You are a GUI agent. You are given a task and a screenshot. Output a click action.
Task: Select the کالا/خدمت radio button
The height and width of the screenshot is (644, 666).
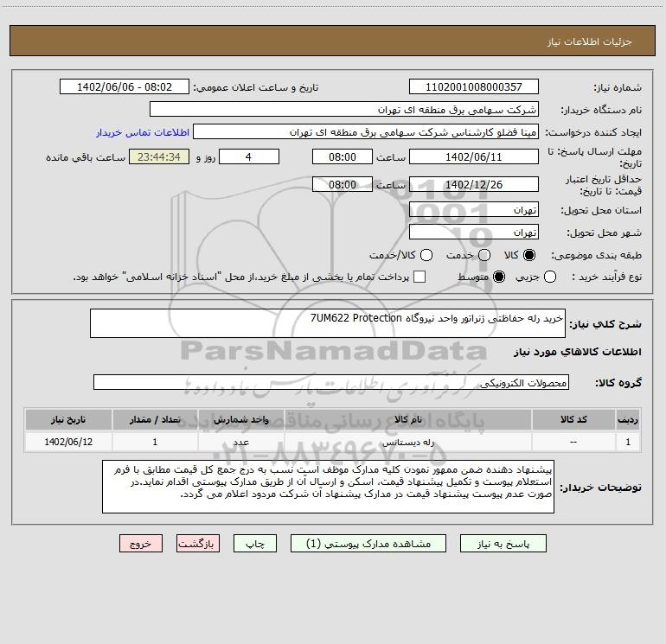coord(426,255)
